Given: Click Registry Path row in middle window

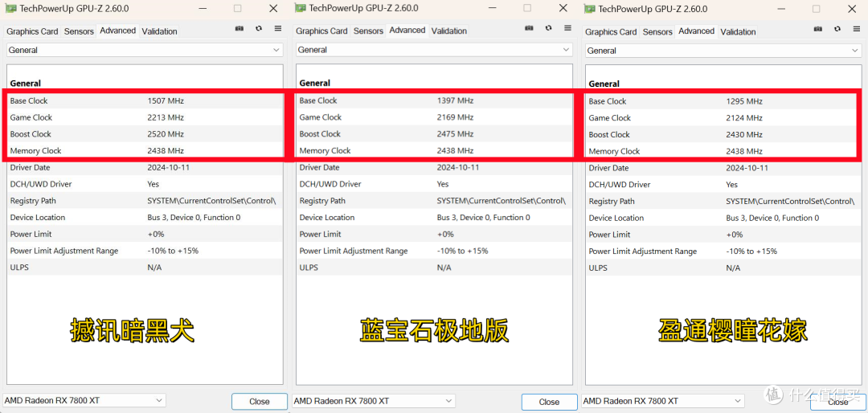Looking at the screenshot, I should (435, 200).
